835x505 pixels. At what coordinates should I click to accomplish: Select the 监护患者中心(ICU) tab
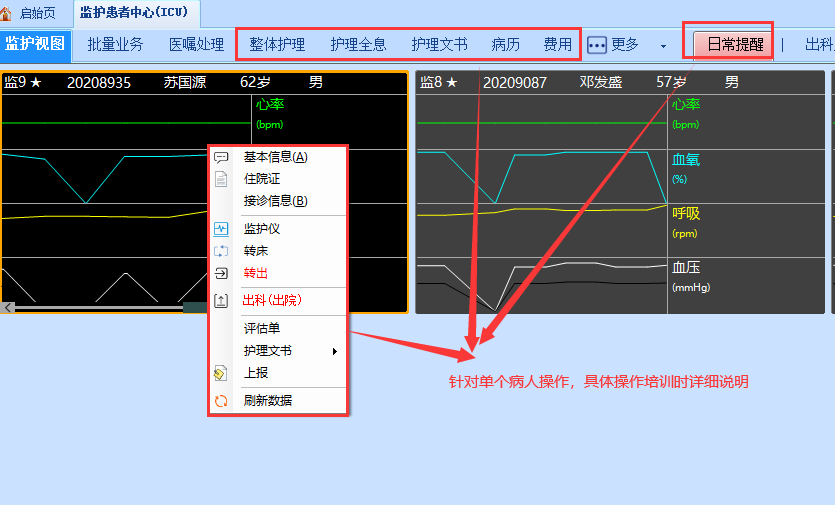coord(134,12)
